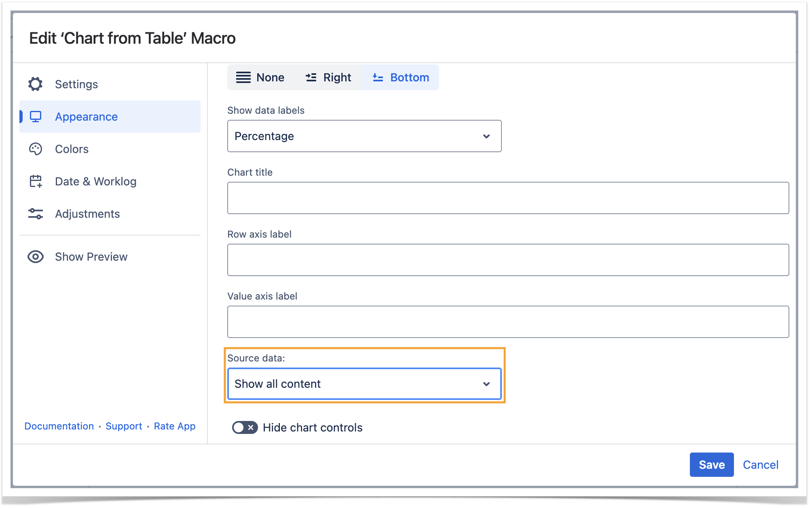Open the Adjustments section
This screenshot has height=508, width=812.
(87, 214)
